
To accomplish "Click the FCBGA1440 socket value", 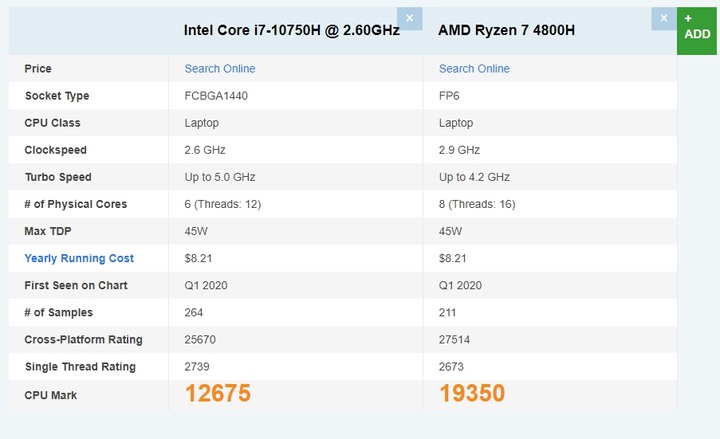I will pyautogui.click(x=216, y=96).
